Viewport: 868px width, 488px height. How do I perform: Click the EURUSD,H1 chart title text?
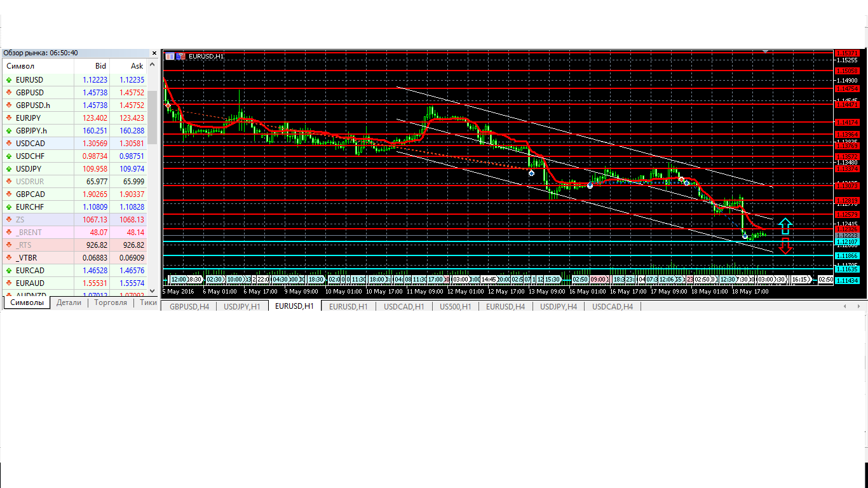[x=206, y=57]
